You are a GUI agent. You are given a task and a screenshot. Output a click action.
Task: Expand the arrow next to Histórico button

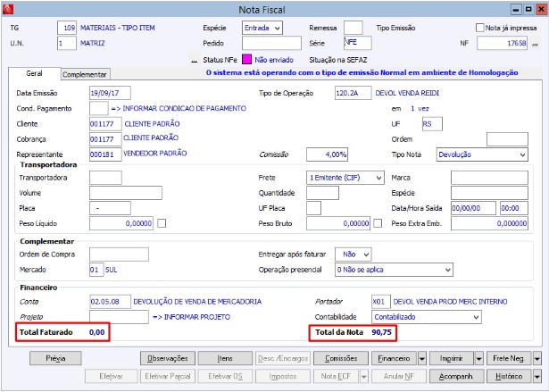(537, 377)
